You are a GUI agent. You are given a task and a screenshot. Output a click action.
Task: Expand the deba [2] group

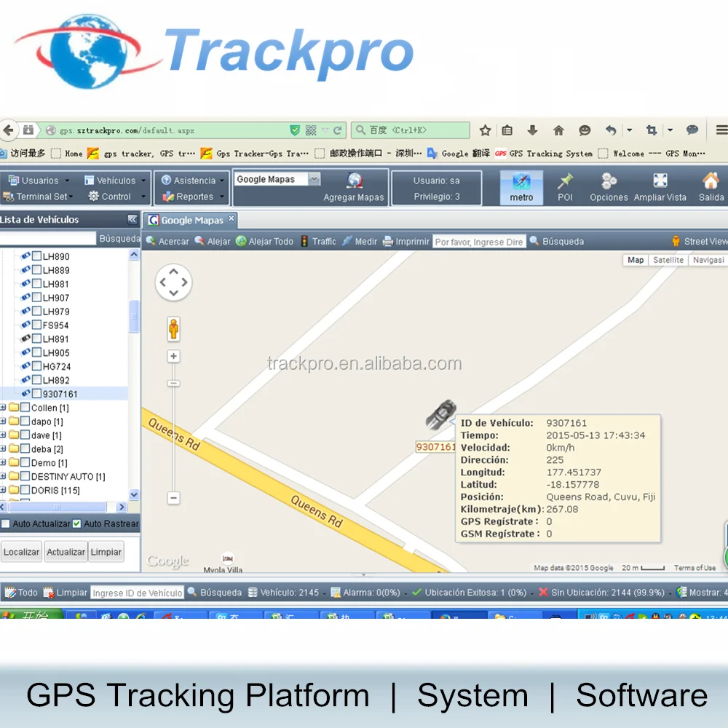tap(3, 448)
